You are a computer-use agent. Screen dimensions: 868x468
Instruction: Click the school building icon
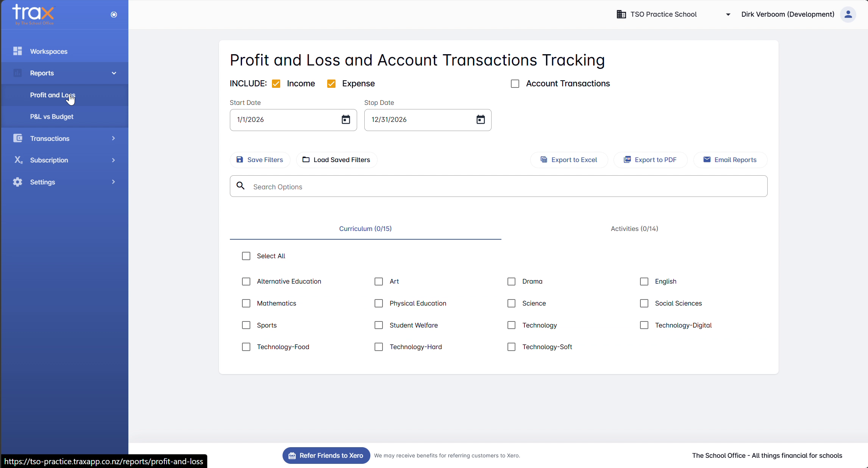point(621,14)
